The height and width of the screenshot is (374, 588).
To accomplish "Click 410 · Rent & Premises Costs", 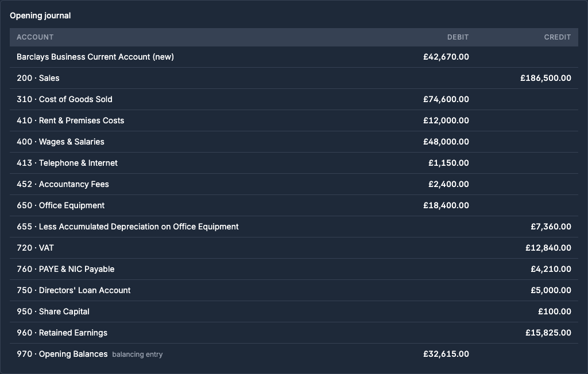I will (71, 120).
